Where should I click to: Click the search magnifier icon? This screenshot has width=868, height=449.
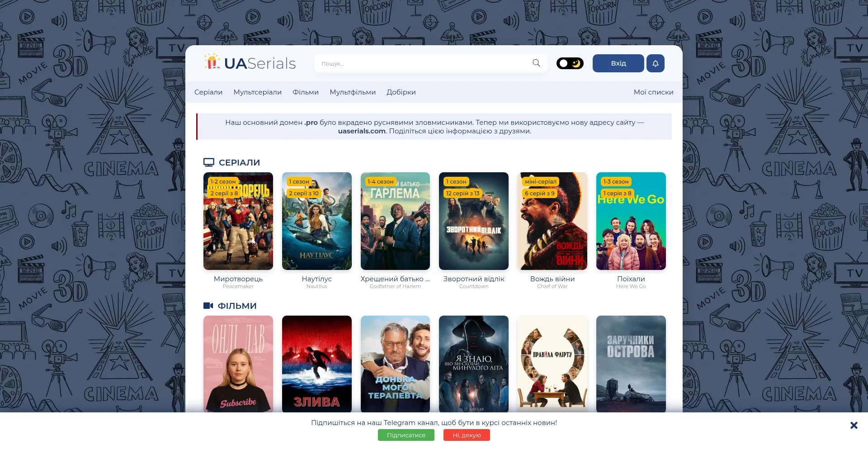[x=536, y=63]
